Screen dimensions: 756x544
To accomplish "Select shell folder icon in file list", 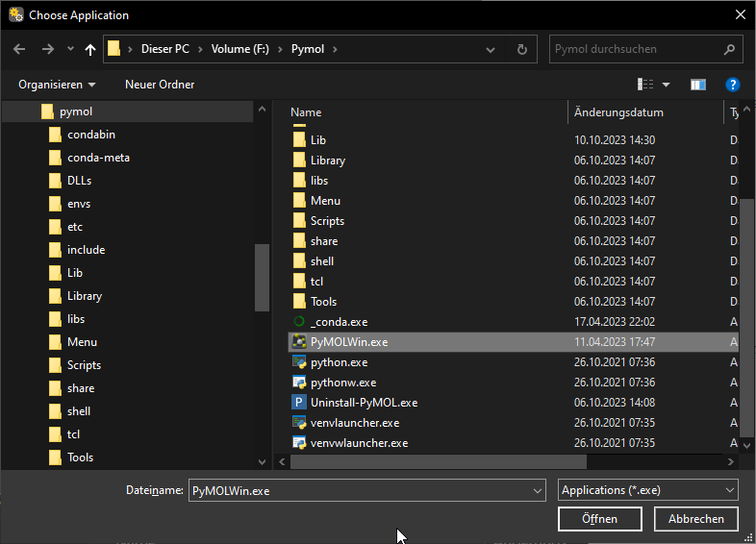I will coord(299,261).
